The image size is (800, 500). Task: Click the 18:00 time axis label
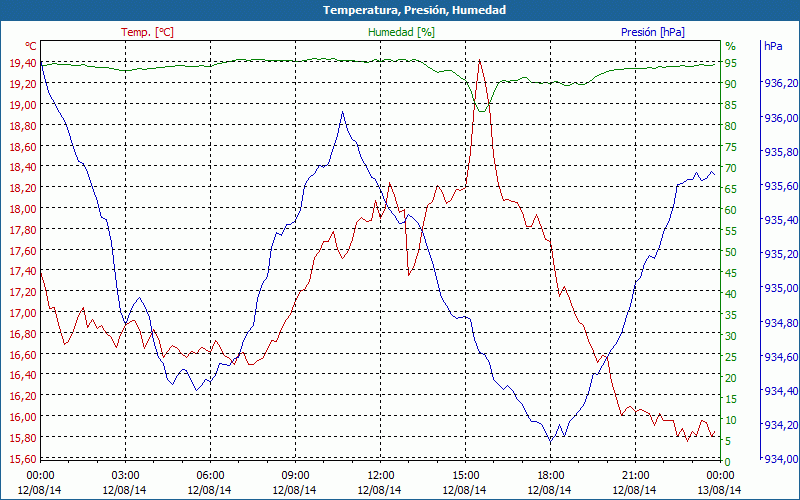[550, 476]
